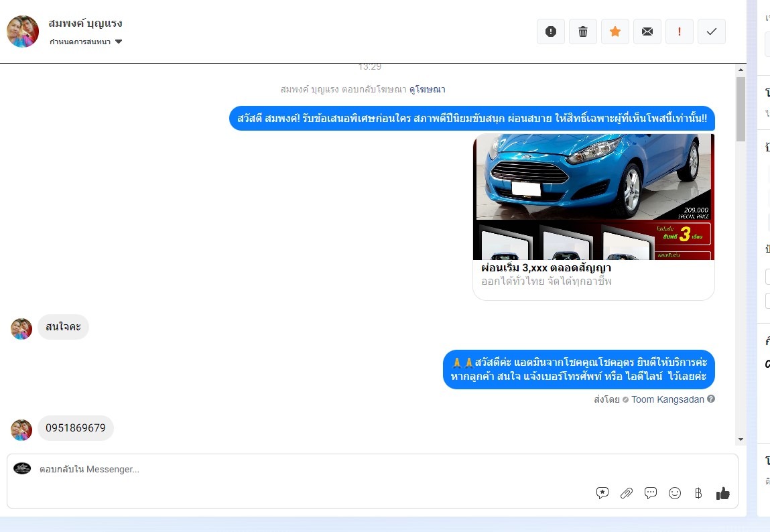Click the blue greeting message สวัสดี สมพงค์

(472, 119)
